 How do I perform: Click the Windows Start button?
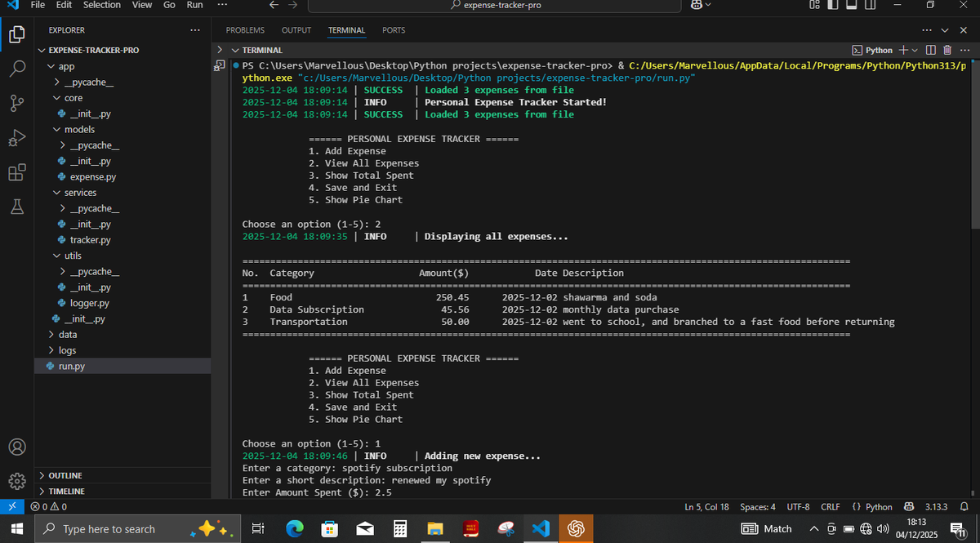coord(16,529)
